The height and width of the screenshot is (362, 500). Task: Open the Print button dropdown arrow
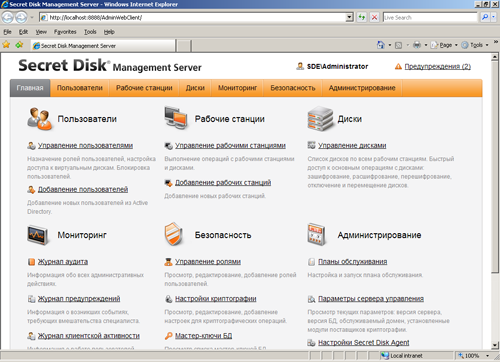426,45
